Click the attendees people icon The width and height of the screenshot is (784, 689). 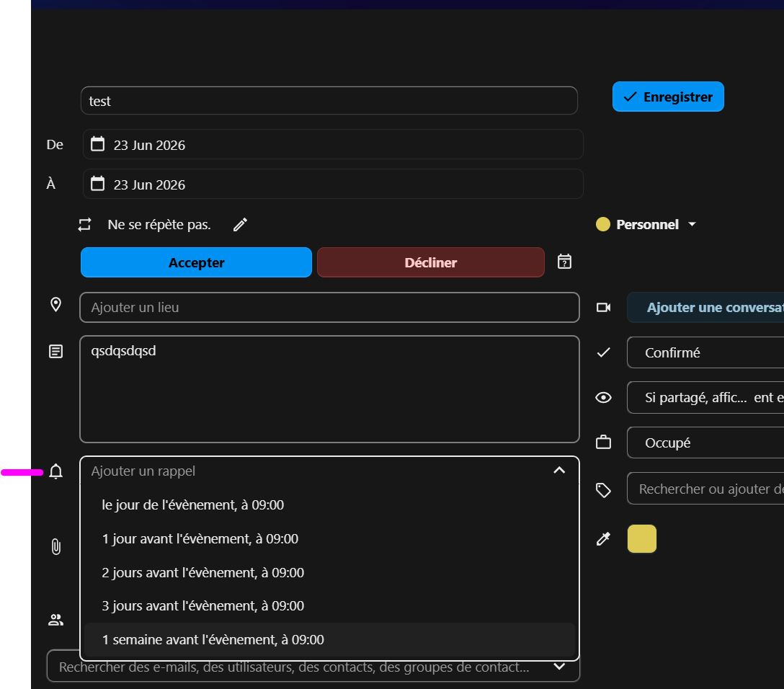coord(55,620)
